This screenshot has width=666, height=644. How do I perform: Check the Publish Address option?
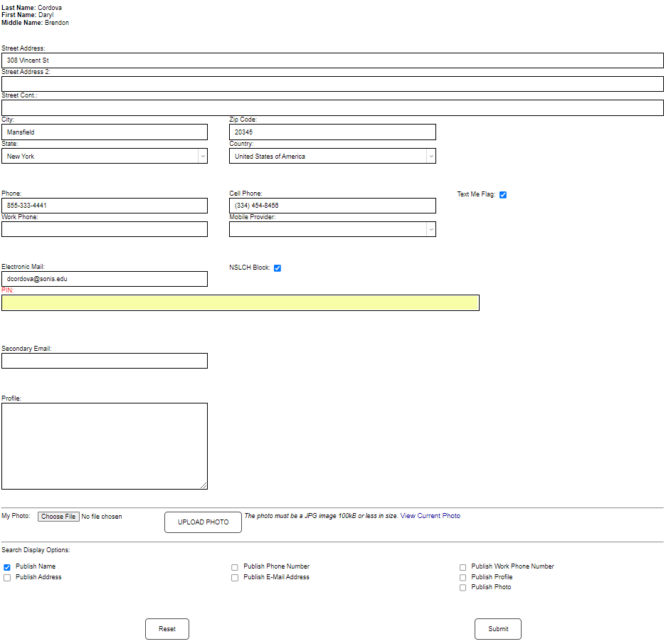click(x=6, y=578)
